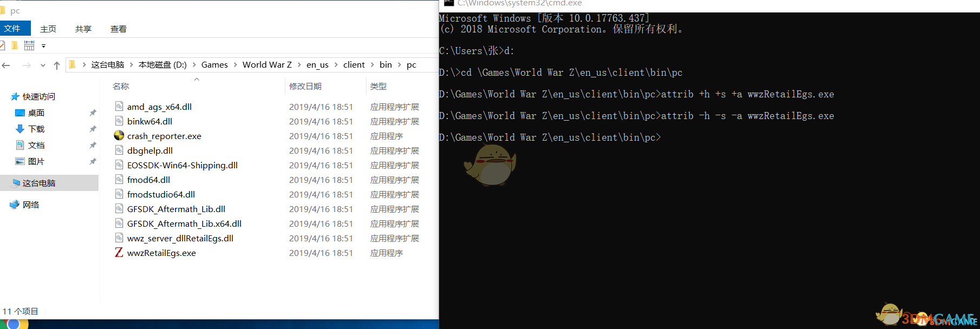Click the red Z icon of wwzRetailEgs.exe
Image resolution: width=980 pixels, height=329 pixels.
119,252
